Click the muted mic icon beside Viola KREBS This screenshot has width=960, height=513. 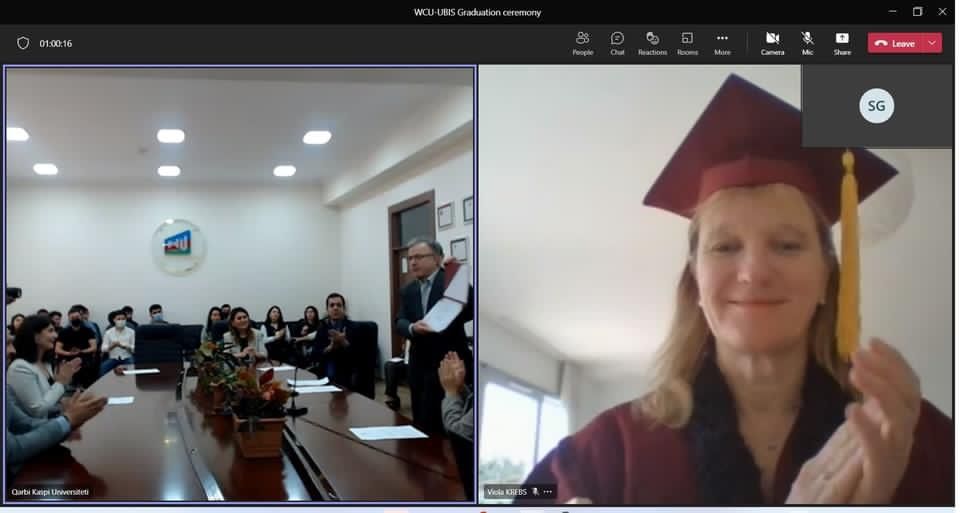coord(536,492)
